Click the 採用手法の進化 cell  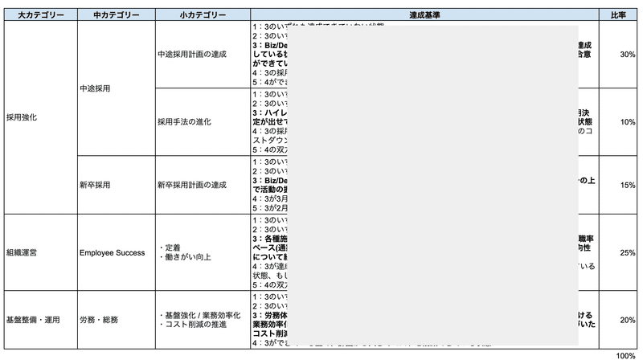[203, 122]
